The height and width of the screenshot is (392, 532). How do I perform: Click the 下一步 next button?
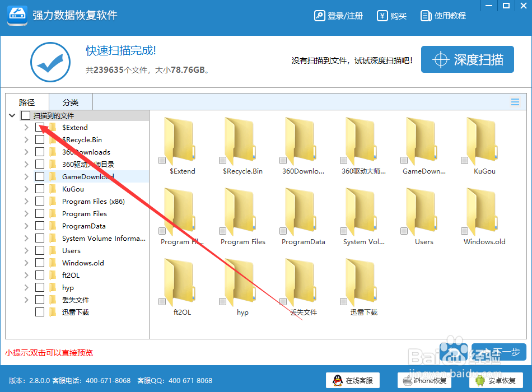(498, 352)
